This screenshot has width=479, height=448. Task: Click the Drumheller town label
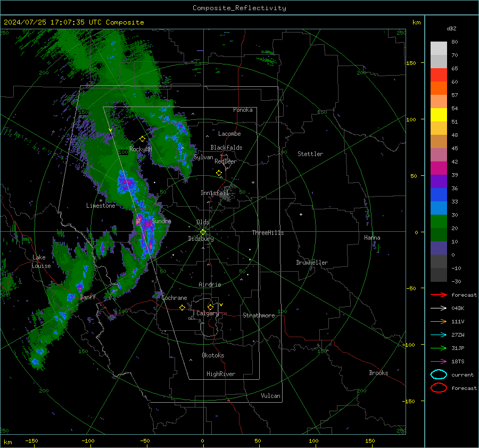click(x=312, y=263)
